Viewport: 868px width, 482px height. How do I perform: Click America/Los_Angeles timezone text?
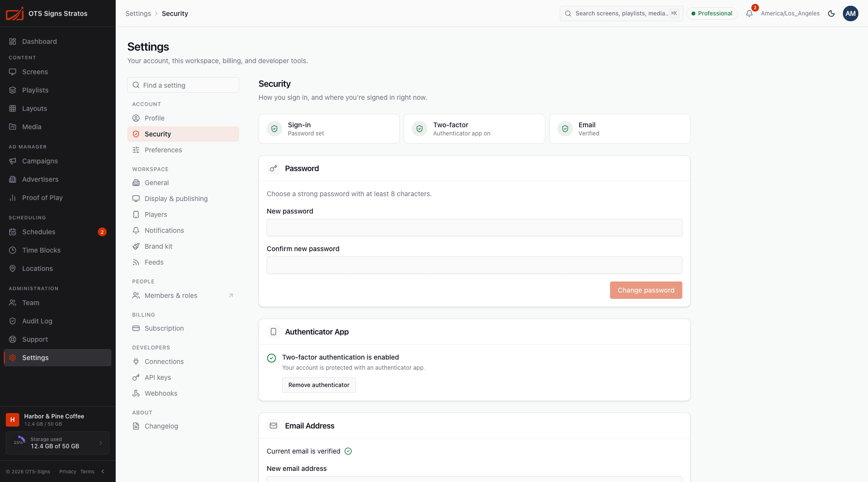click(x=790, y=13)
